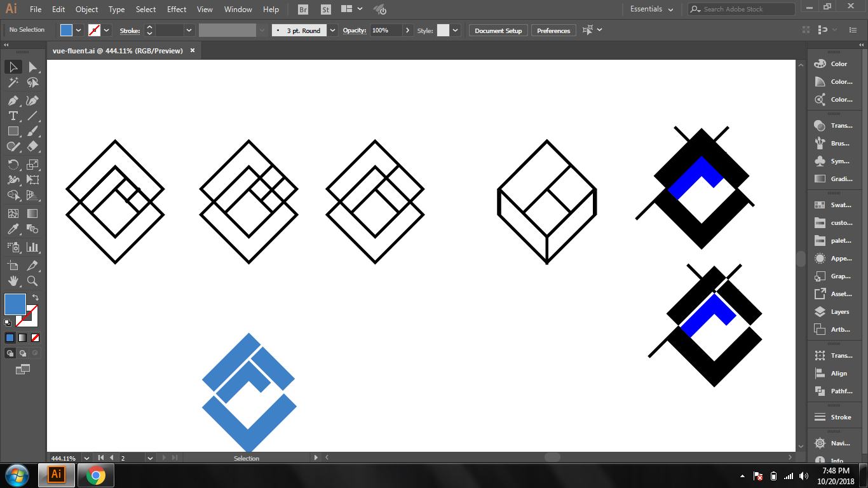Enable Draw Normal mode
868x488 pixels.
[10, 353]
